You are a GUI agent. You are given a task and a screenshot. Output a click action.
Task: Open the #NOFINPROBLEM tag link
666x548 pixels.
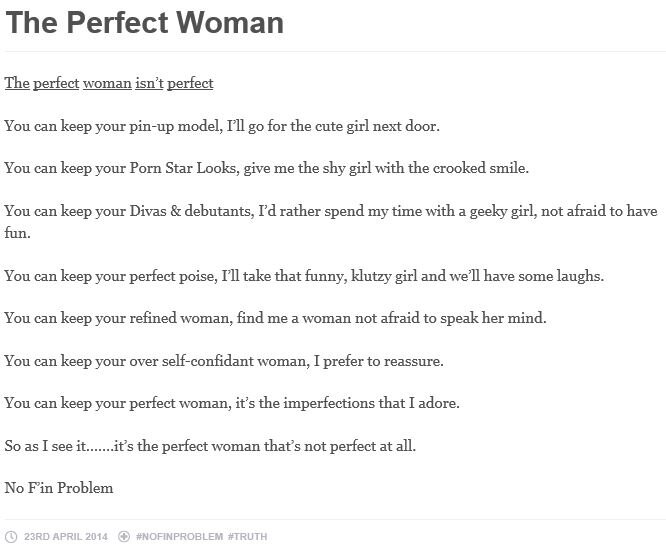click(179, 536)
